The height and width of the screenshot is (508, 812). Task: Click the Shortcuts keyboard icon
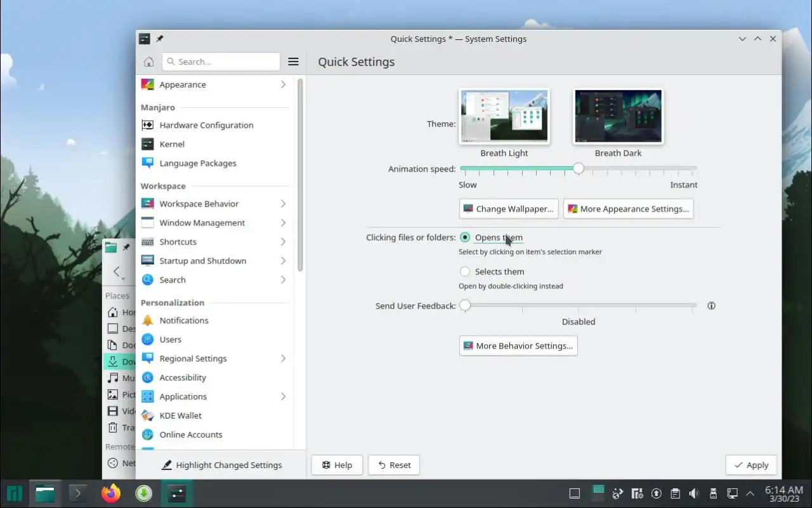pyautogui.click(x=147, y=242)
